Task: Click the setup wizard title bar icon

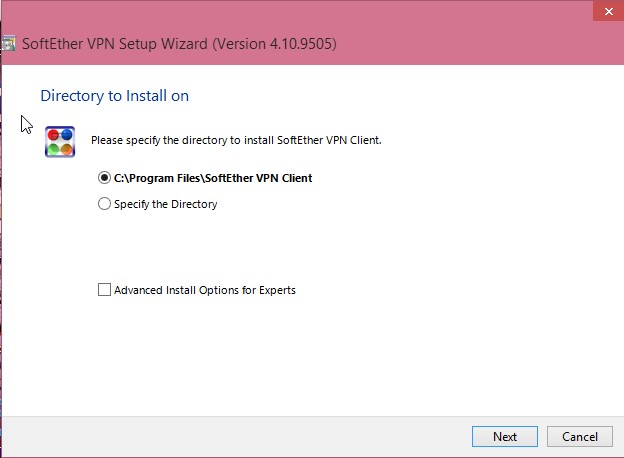Action: [8, 43]
